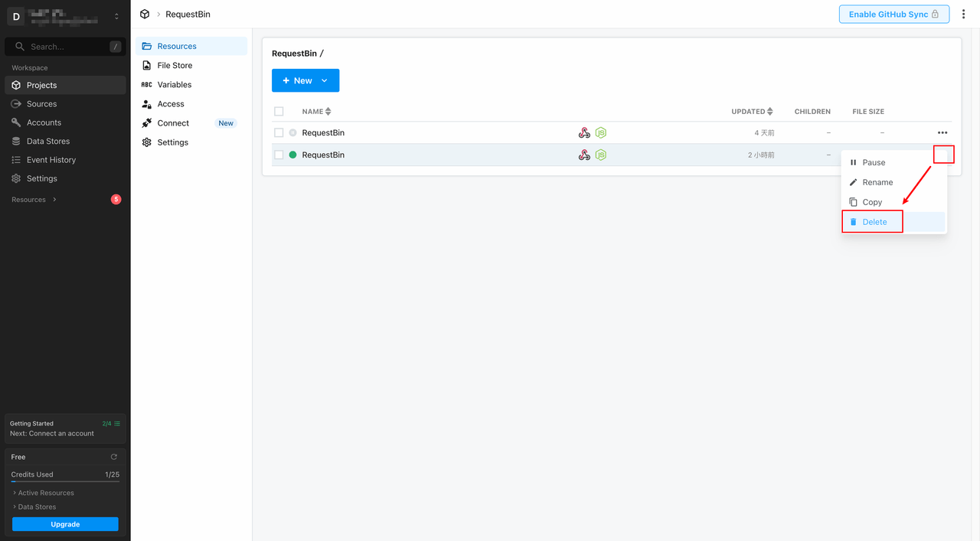The width and height of the screenshot is (980, 541).
Task: Open the vertical three-dot menu at top right
Action: pos(963,14)
